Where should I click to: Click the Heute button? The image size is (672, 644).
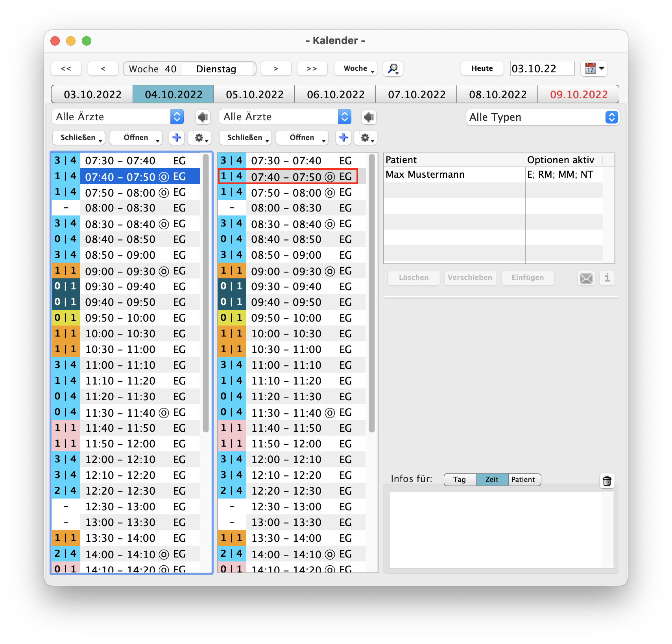(x=482, y=68)
